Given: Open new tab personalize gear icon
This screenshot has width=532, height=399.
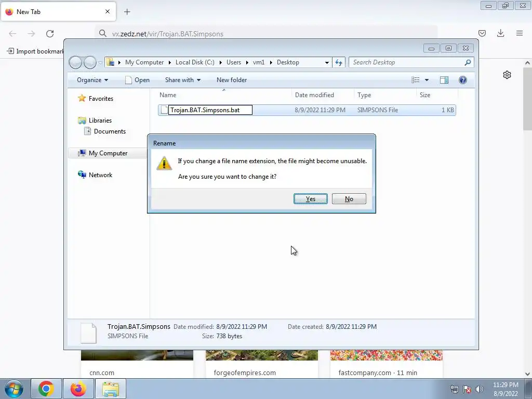Looking at the screenshot, I should click(x=507, y=75).
